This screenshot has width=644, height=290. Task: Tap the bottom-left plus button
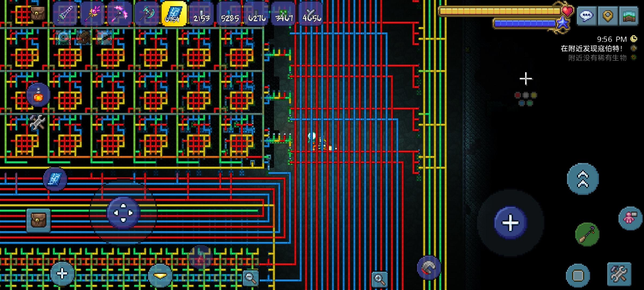point(62,274)
